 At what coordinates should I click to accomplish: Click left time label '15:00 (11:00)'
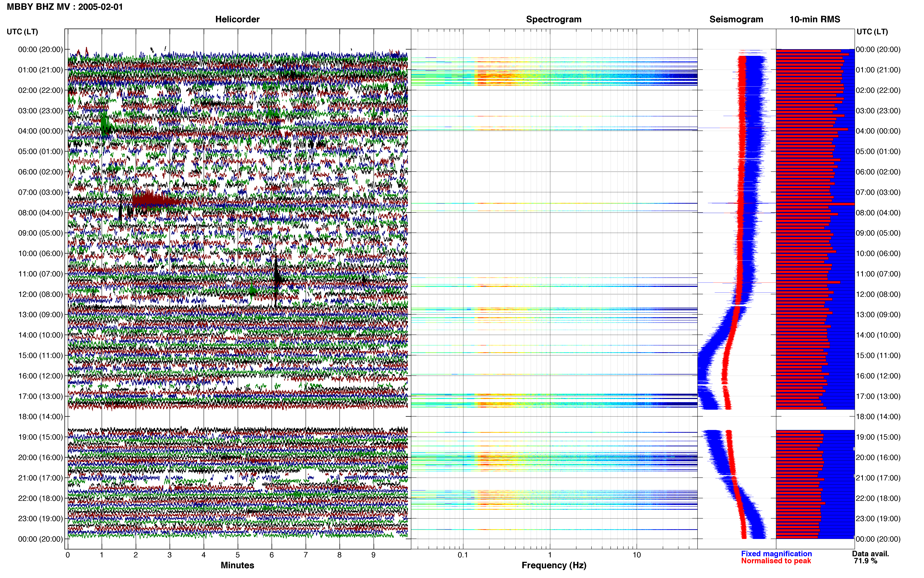tap(41, 356)
